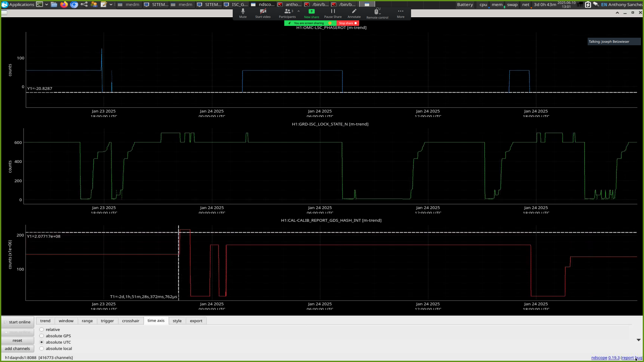Open the file manager folder icon
The image size is (644, 362).
click(x=54, y=5)
